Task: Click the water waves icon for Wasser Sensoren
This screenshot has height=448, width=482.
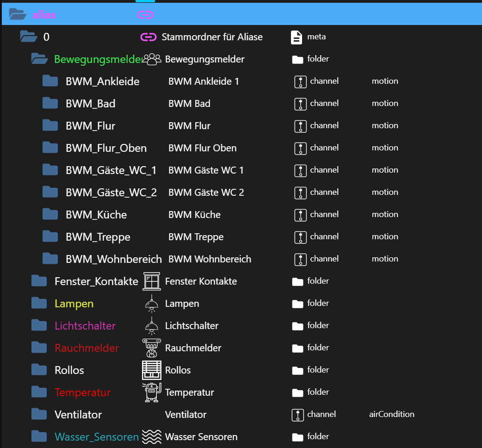Action: (x=151, y=436)
